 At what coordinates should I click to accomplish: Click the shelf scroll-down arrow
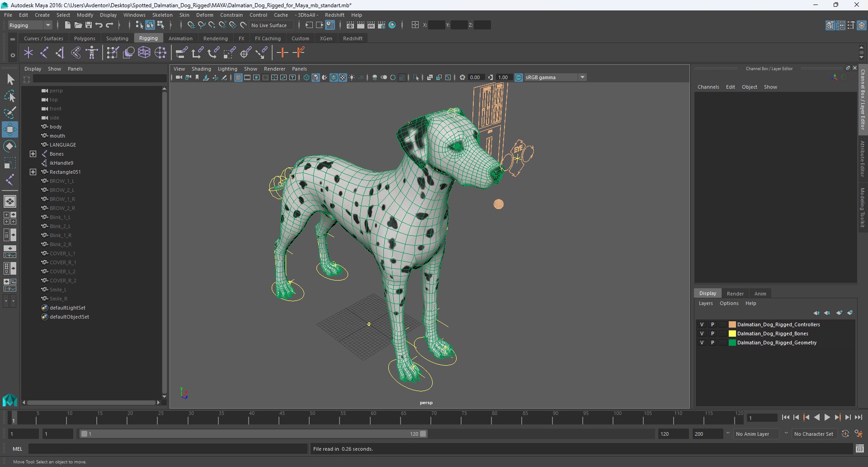[862, 57]
